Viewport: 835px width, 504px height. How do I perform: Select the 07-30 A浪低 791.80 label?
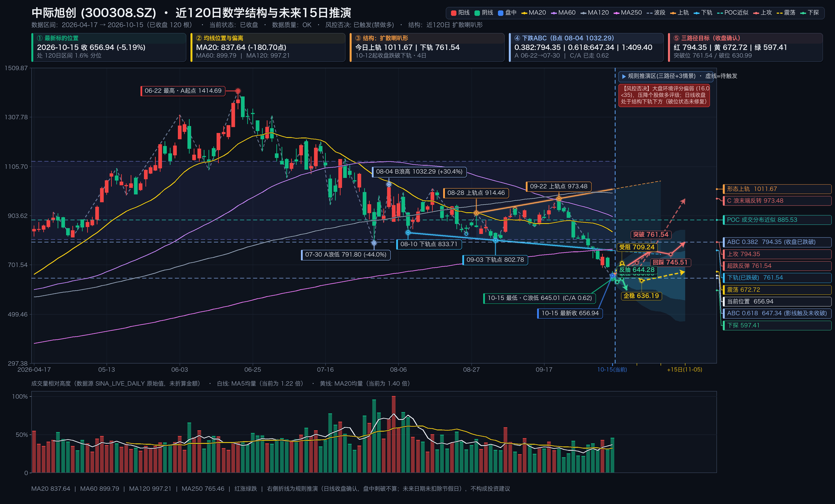click(346, 255)
